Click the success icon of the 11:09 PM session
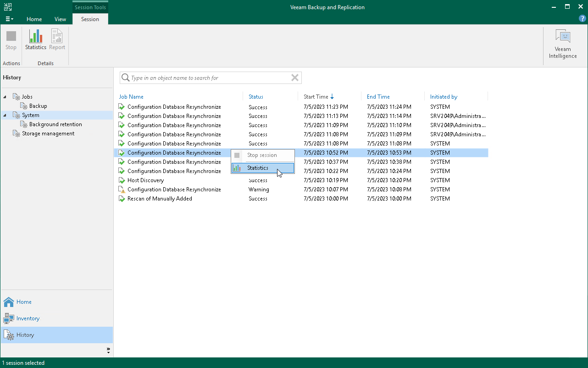 122,125
